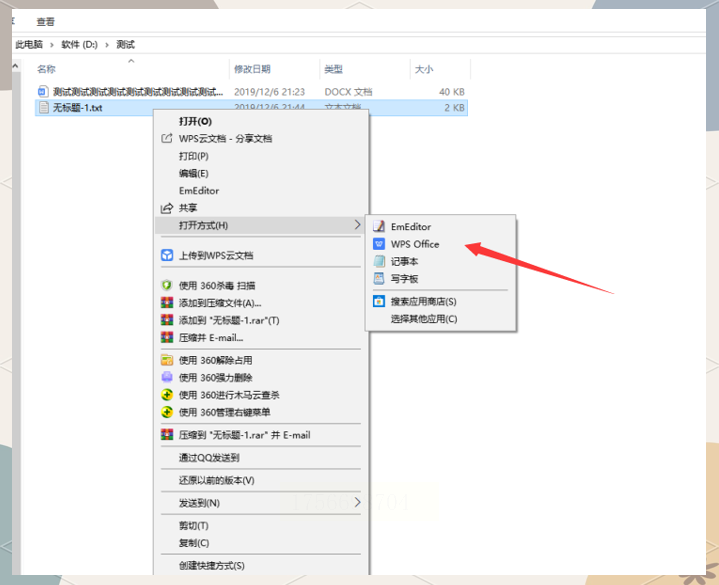Sort by 修改日期 column header
Viewport: 719px width, 585px height.
point(252,69)
